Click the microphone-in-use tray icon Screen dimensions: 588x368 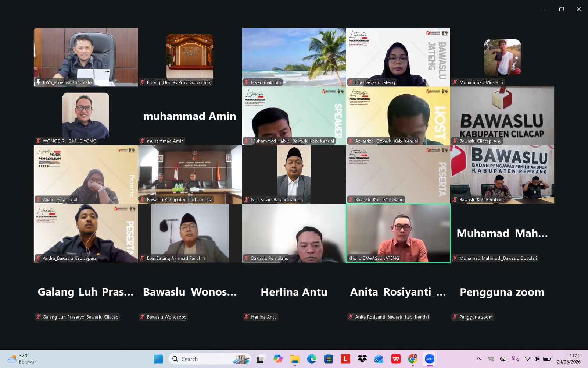point(516,359)
